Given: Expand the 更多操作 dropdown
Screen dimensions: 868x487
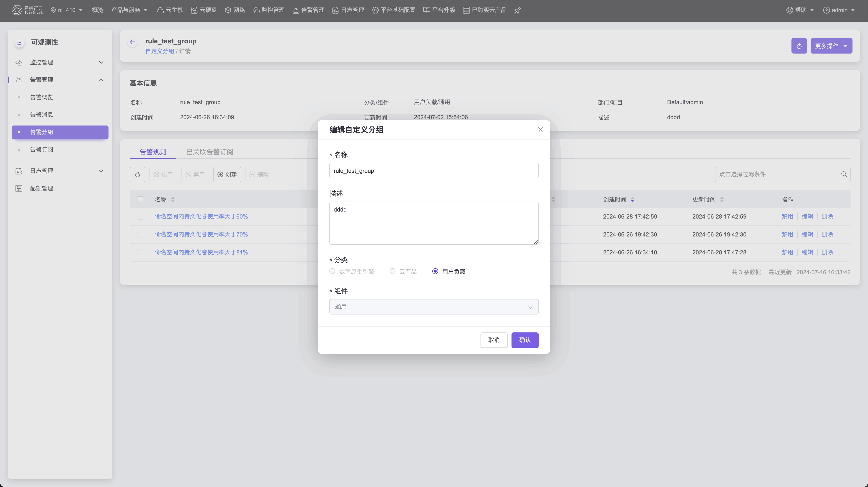Looking at the screenshot, I should pyautogui.click(x=831, y=46).
